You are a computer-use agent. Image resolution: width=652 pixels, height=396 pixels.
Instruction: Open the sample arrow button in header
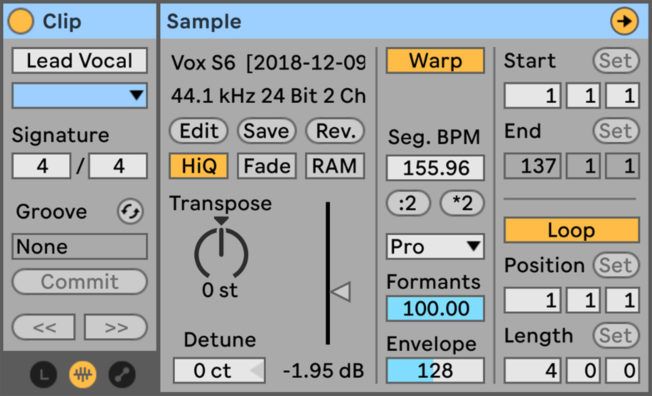click(624, 21)
